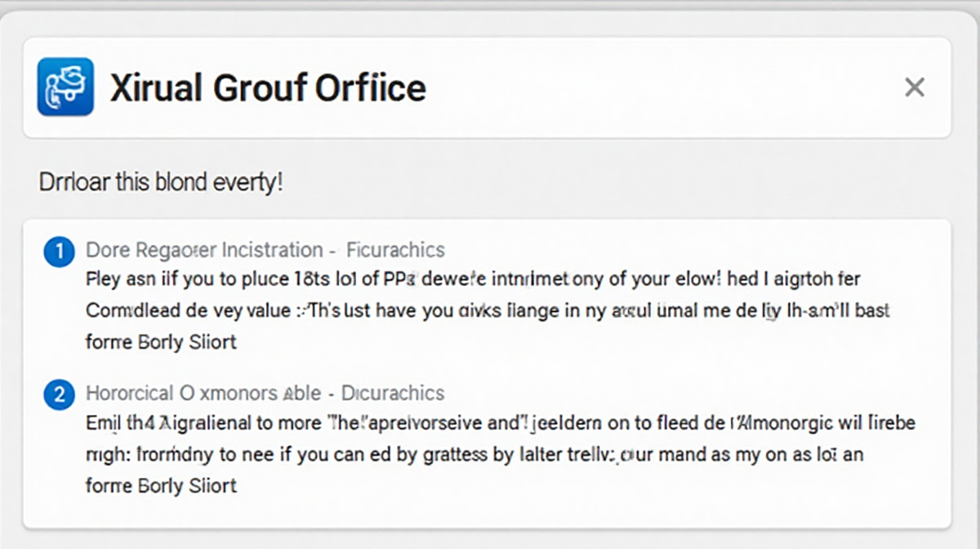This screenshot has height=549, width=980.
Task: Click the line starting "Comdlead de vey value"
Action: click(x=488, y=311)
